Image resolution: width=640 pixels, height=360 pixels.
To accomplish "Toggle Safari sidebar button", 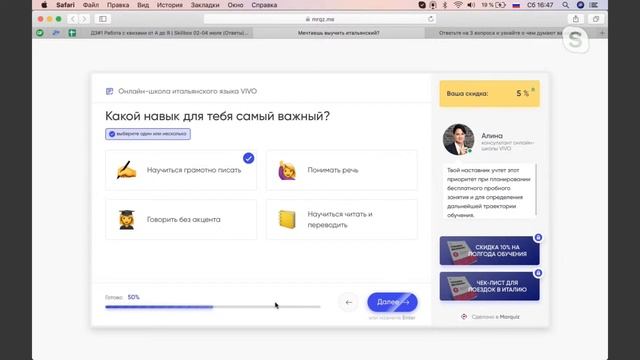I will [x=103, y=19].
